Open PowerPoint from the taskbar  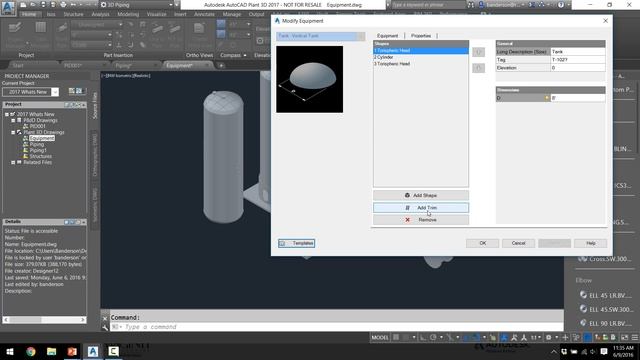click(72, 351)
